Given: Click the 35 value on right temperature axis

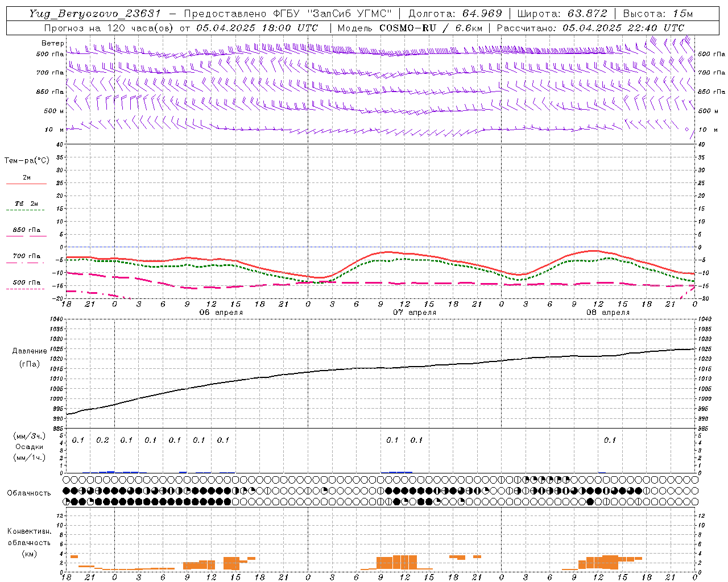Looking at the screenshot, I should 701,157.
